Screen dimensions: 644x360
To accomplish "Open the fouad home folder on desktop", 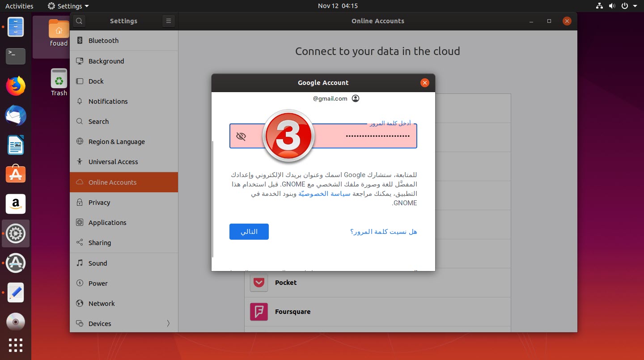I will point(59,32).
